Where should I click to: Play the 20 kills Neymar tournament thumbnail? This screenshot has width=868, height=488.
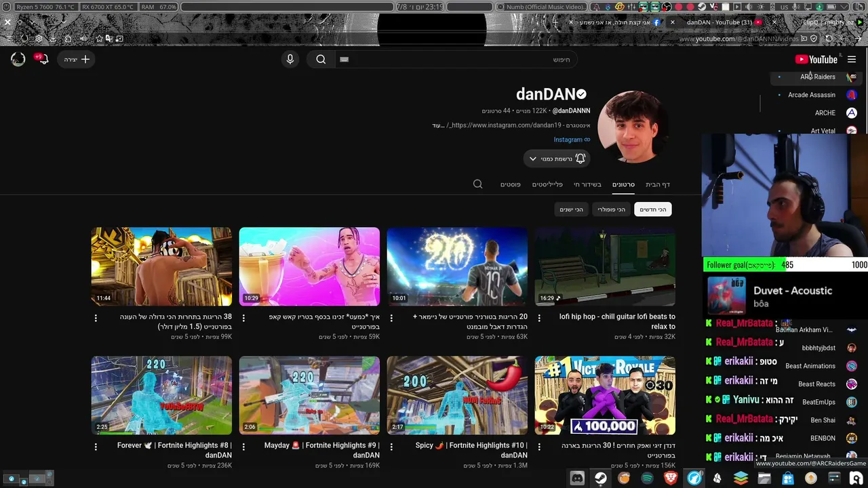pyautogui.click(x=457, y=266)
